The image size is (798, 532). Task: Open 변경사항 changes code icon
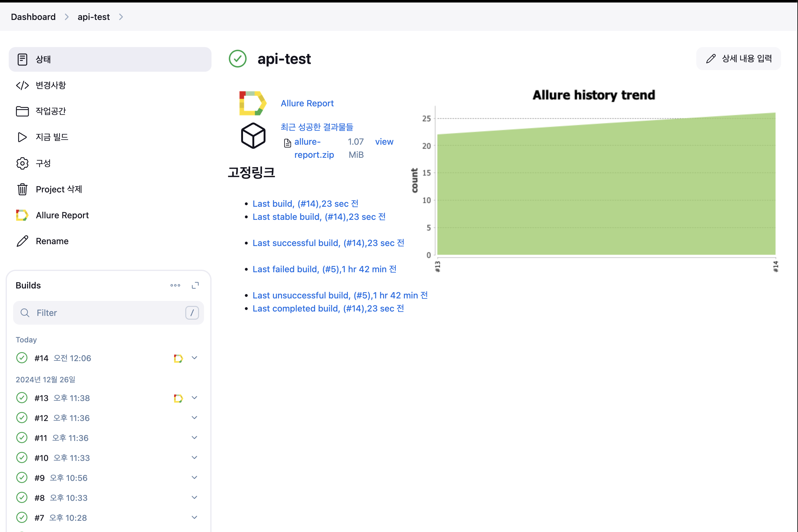(22, 85)
